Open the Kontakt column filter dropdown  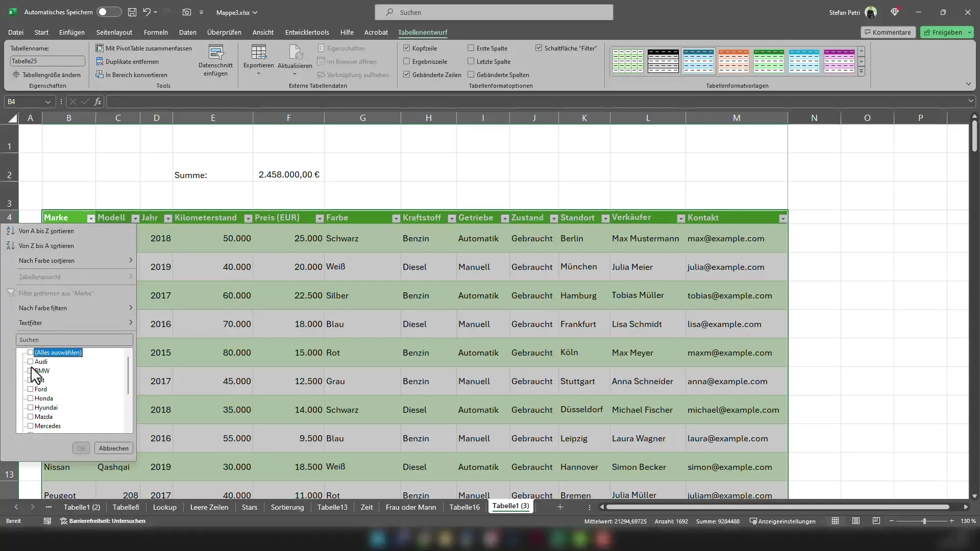783,218
